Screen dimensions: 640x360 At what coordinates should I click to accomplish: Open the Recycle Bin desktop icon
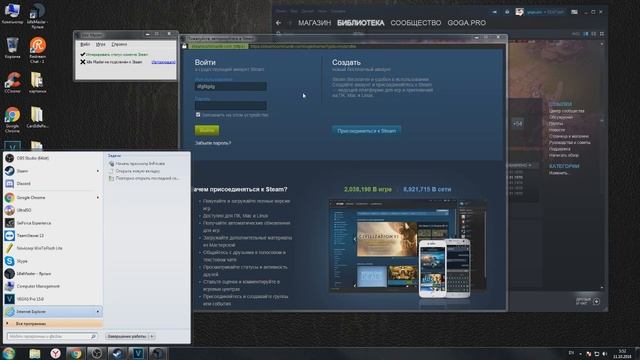[12, 48]
